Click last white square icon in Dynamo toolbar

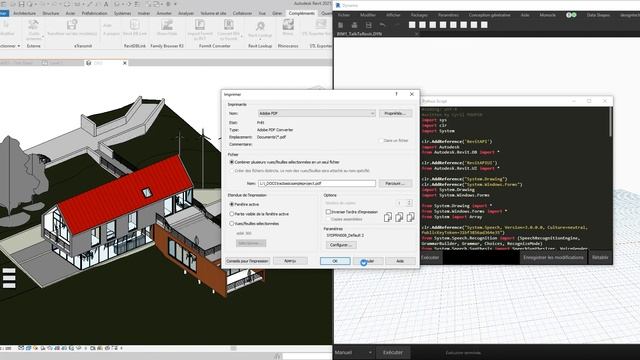[x=484, y=25]
